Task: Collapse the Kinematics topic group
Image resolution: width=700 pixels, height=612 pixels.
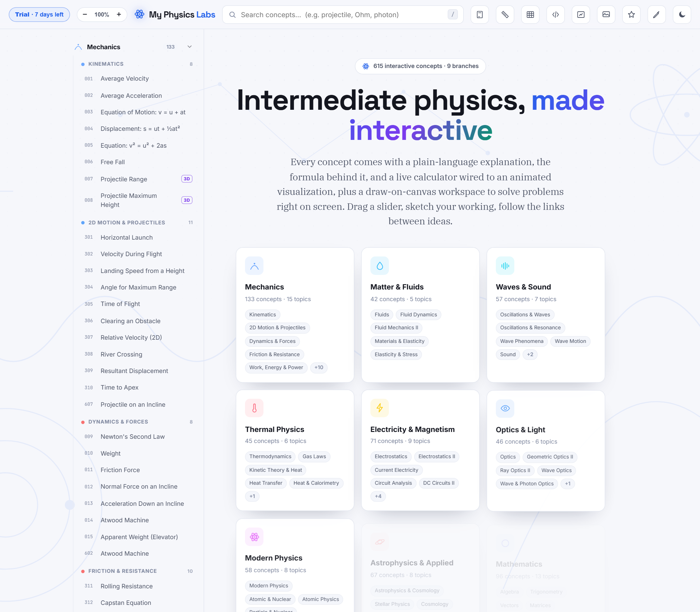Action: point(137,64)
